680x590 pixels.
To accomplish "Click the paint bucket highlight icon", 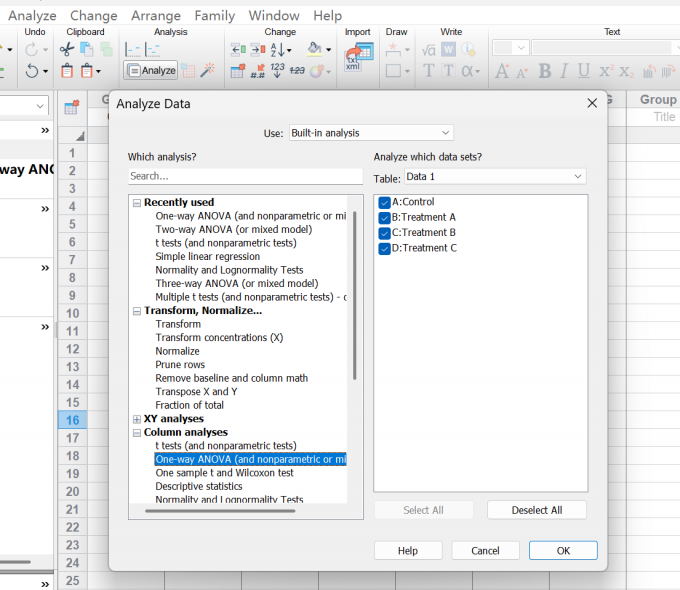I will [314, 49].
